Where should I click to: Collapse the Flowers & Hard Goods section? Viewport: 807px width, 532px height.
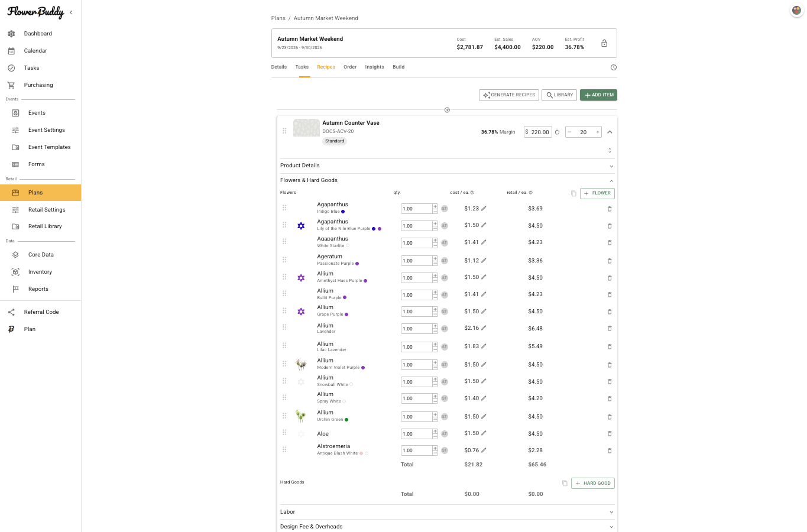click(x=447, y=181)
